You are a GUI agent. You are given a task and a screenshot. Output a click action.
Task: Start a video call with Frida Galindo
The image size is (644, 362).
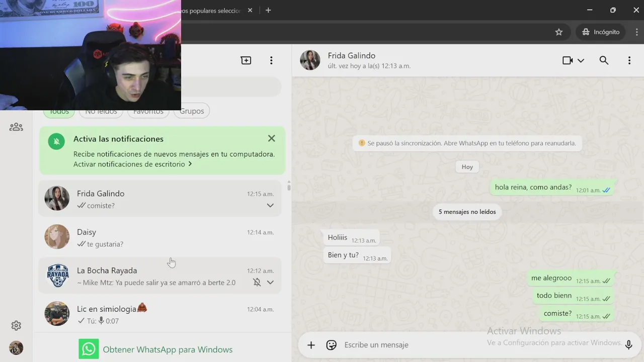point(568,60)
